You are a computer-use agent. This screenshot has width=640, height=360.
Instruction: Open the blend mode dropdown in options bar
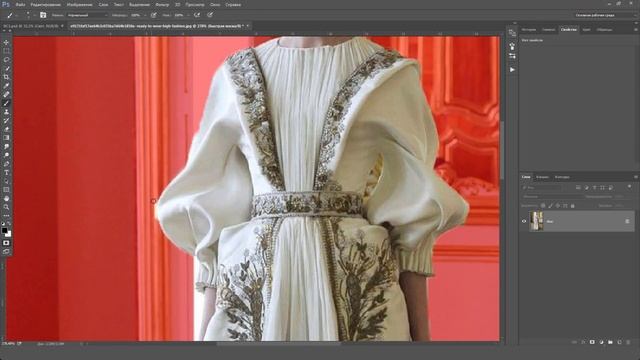click(x=87, y=15)
